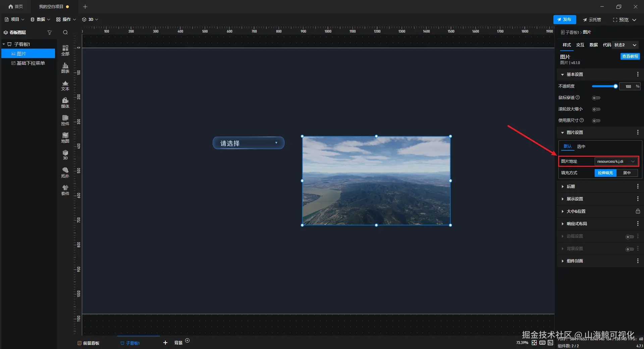Open the 3D components in the sidebar
644x349 pixels.
[x=65, y=155]
